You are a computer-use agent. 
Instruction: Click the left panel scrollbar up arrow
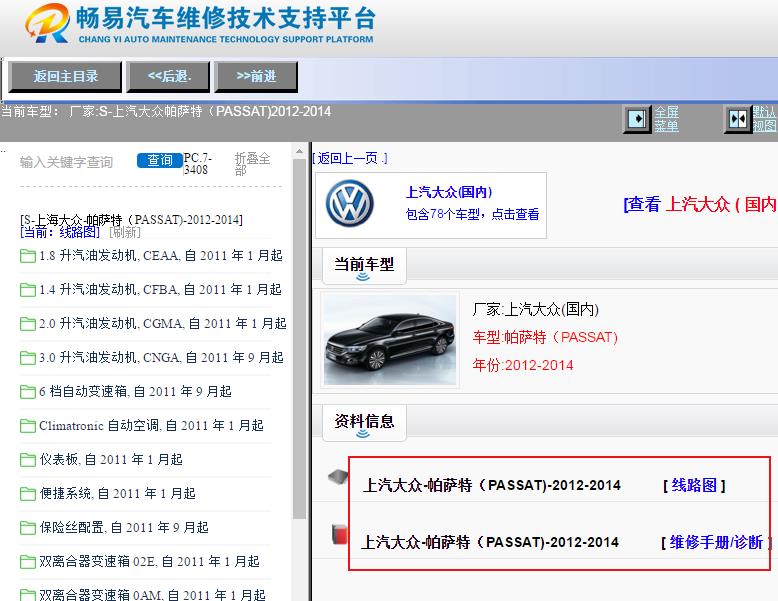click(299, 151)
